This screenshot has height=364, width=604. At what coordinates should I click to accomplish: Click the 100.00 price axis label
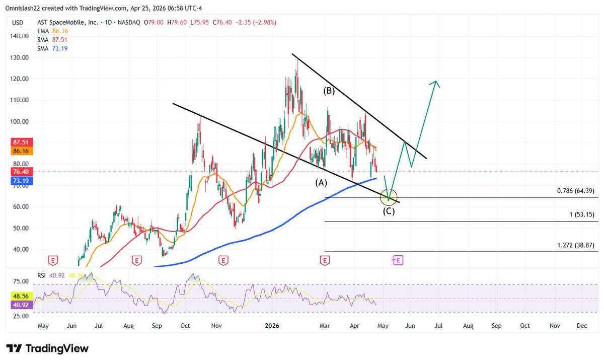(x=19, y=122)
